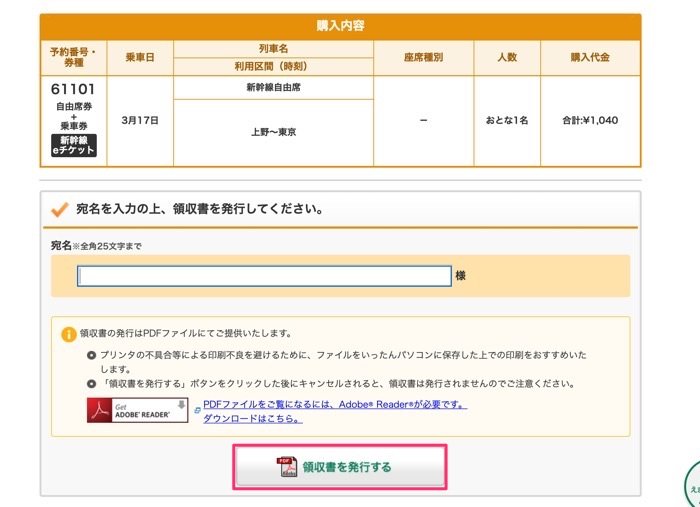Click the printer trouble advisory bullet text
Viewport: 700px width, 507px height.
(x=343, y=362)
